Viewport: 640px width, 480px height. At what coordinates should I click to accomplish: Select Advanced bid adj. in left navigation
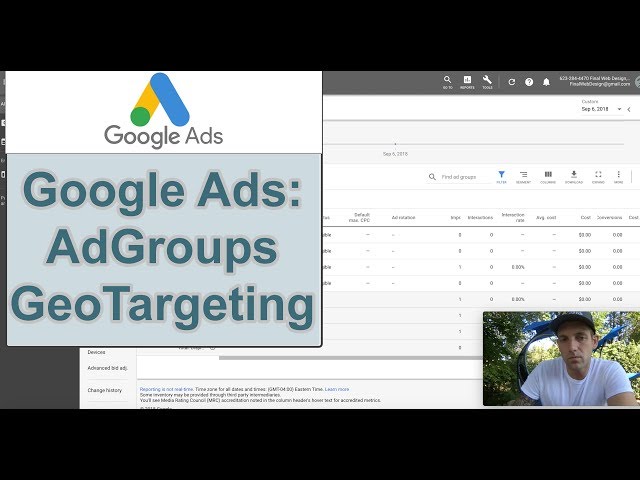click(x=107, y=368)
